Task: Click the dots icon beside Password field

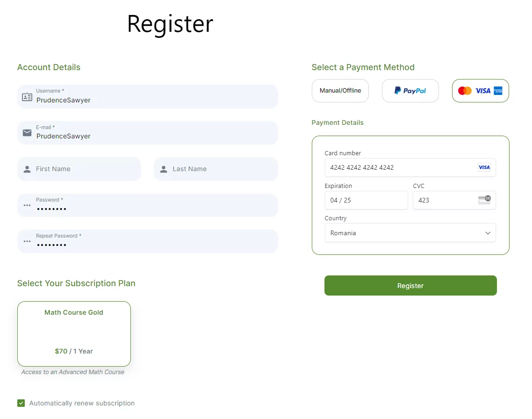Action: [x=27, y=205]
